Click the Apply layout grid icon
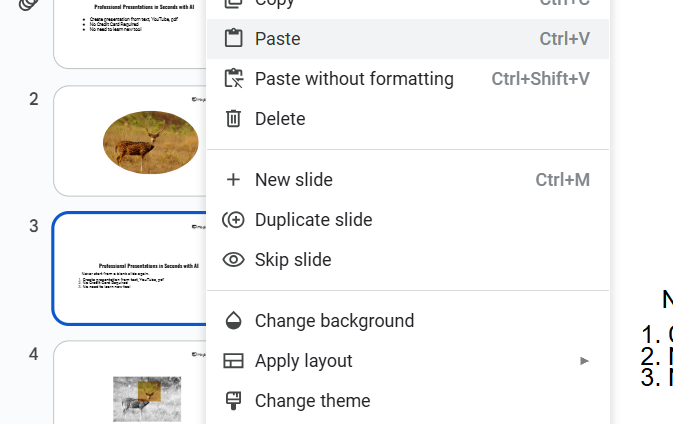This screenshot has width=673, height=424. coord(233,361)
